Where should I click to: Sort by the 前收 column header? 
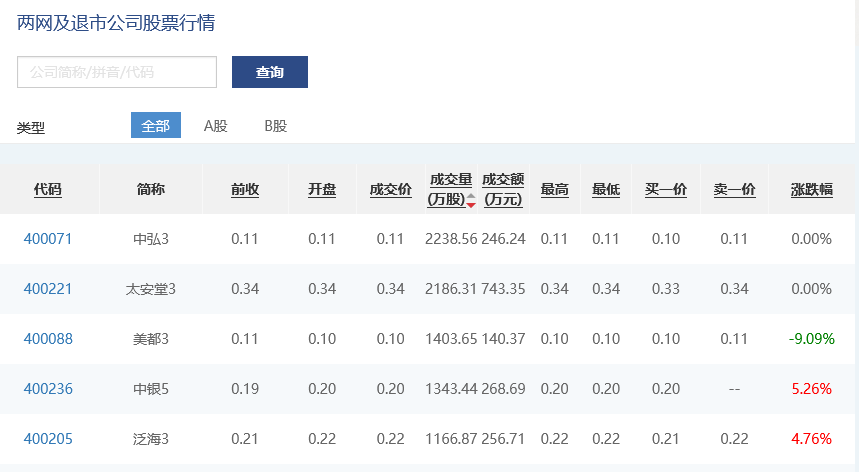click(245, 189)
